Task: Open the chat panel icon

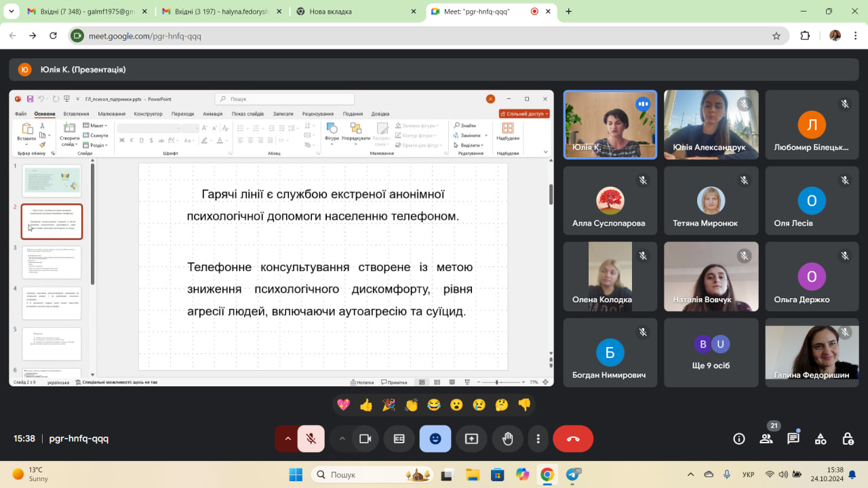Action: tap(793, 439)
